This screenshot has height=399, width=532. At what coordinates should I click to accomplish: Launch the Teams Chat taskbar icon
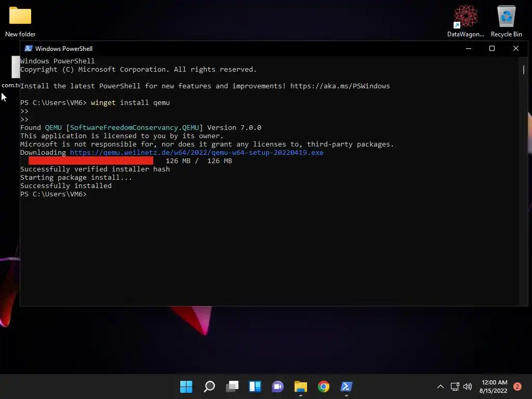point(277,387)
